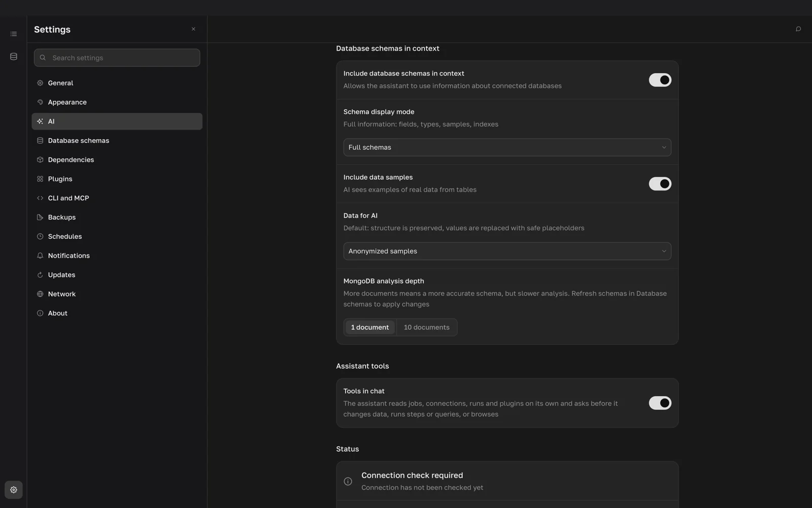Go to CLI and MCP settings
The height and width of the screenshot is (508, 812).
(x=117, y=198)
